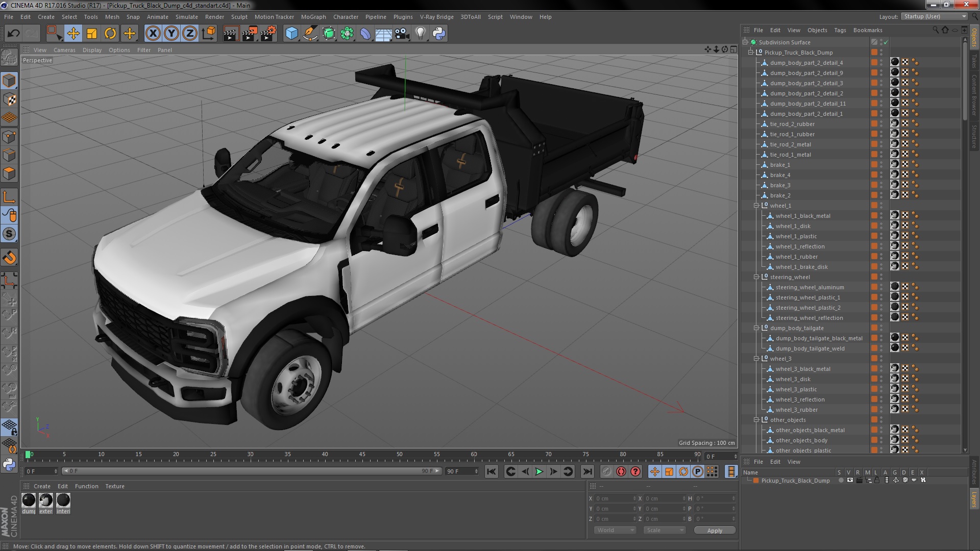This screenshot has height=551, width=980.
Task: Open the V-Ray Bridge menu
Action: pyautogui.click(x=437, y=17)
